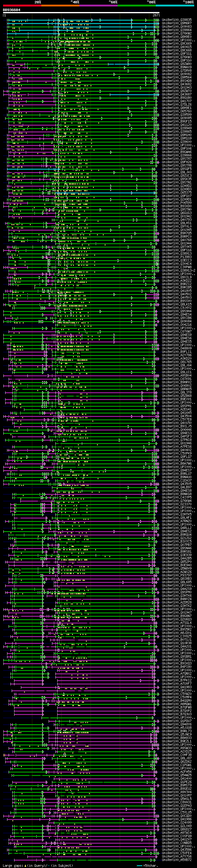
Task: Open hit UniRef100_Q40415
Action: coord(177,47)
